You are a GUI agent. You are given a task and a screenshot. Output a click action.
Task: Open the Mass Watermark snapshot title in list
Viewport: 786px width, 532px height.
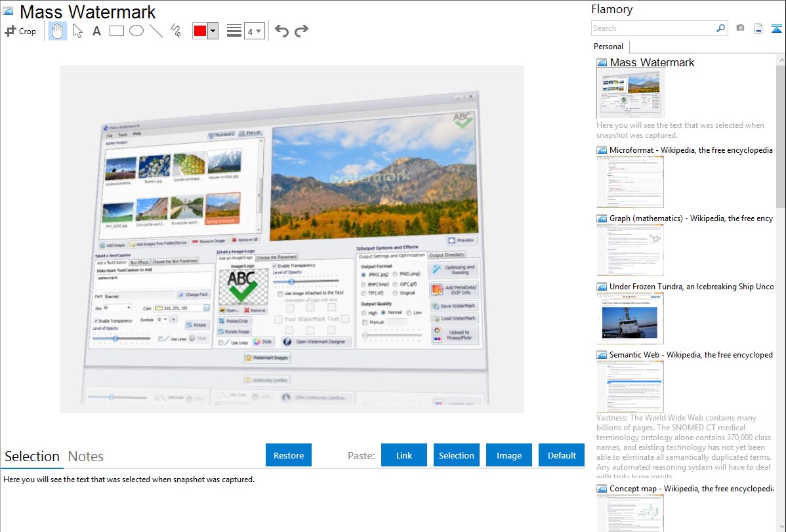click(652, 63)
